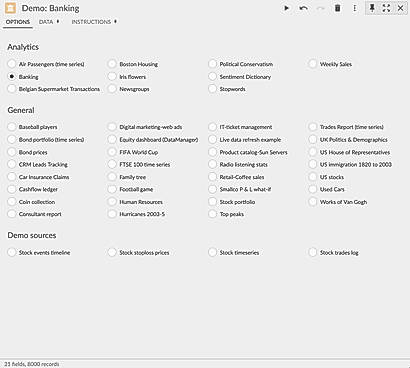Click the Run play icon
The height and width of the screenshot is (368, 410).
(286, 8)
